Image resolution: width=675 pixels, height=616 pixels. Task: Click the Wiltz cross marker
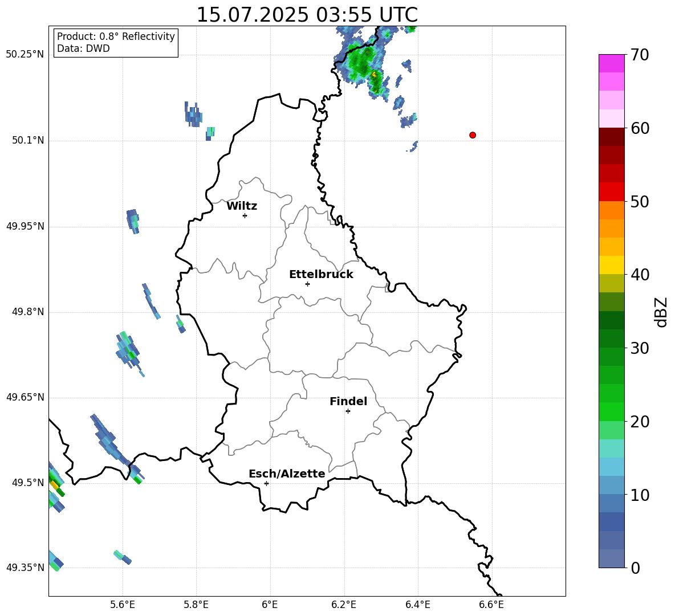point(245,215)
